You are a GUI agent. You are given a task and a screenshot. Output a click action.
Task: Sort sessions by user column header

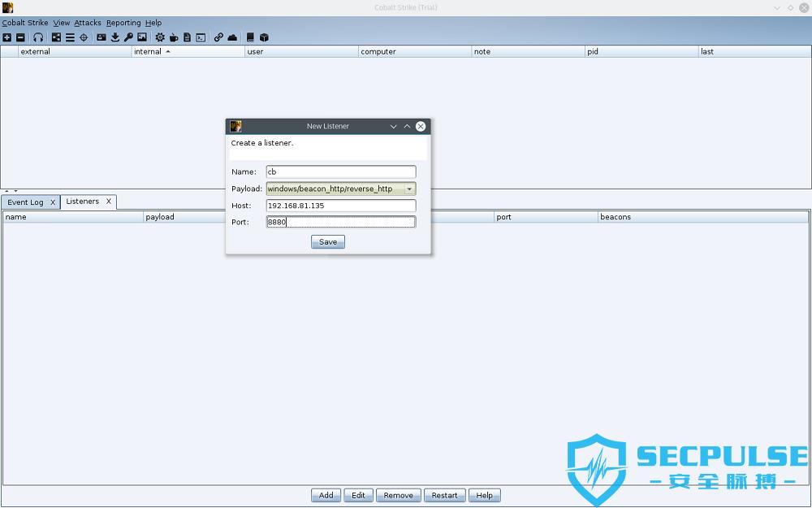[302, 51]
